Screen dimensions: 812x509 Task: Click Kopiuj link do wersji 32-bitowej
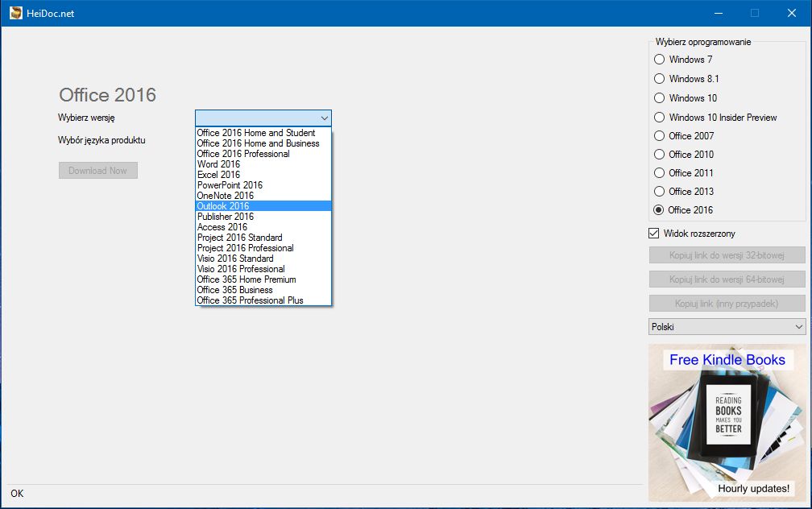click(727, 255)
